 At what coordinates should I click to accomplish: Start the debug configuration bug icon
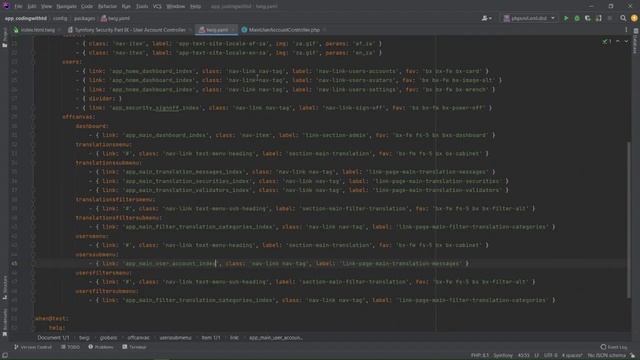coord(577,18)
